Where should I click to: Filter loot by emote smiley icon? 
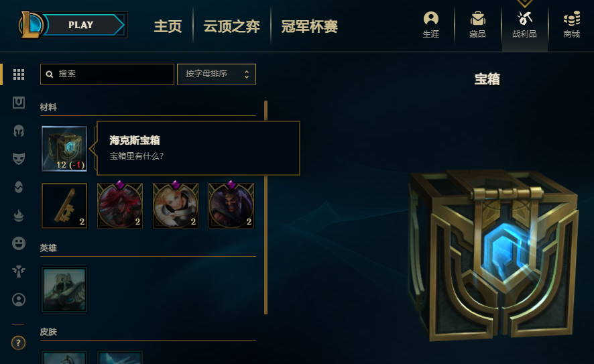[x=19, y=243]
